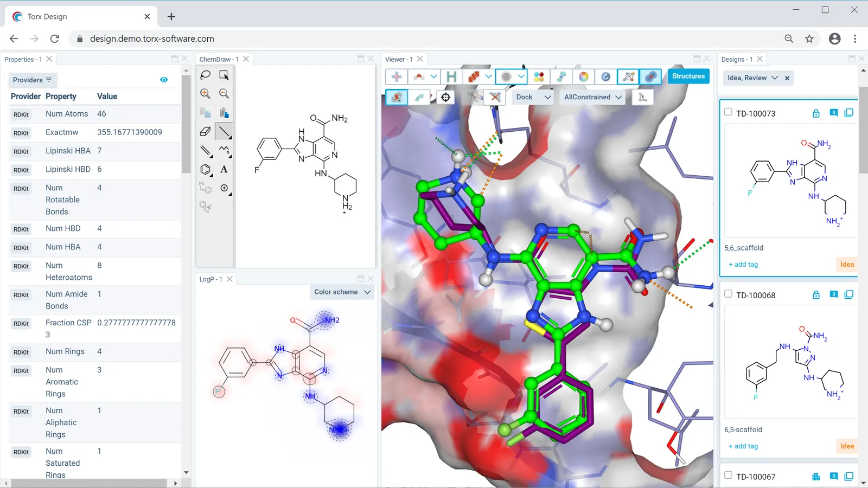Toggle the ligand surface icon in viewer second row
Screen dimensions: 868x488
point(397,97)
